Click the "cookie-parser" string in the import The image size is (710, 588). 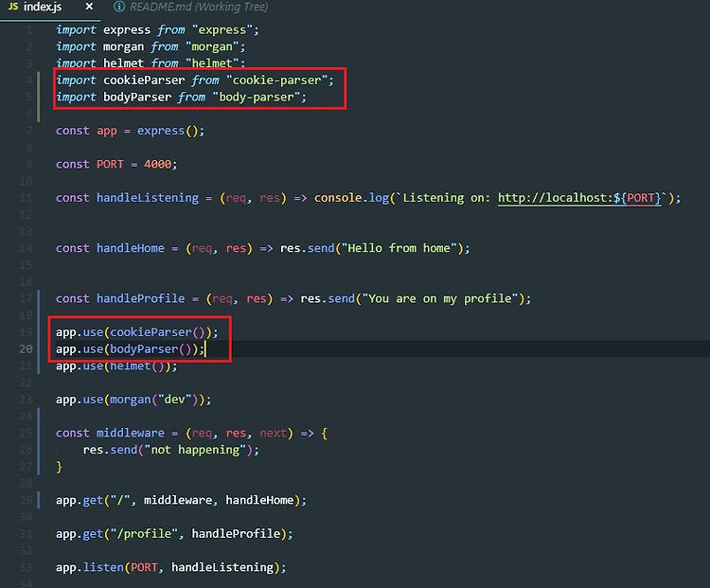click(276, 80)
